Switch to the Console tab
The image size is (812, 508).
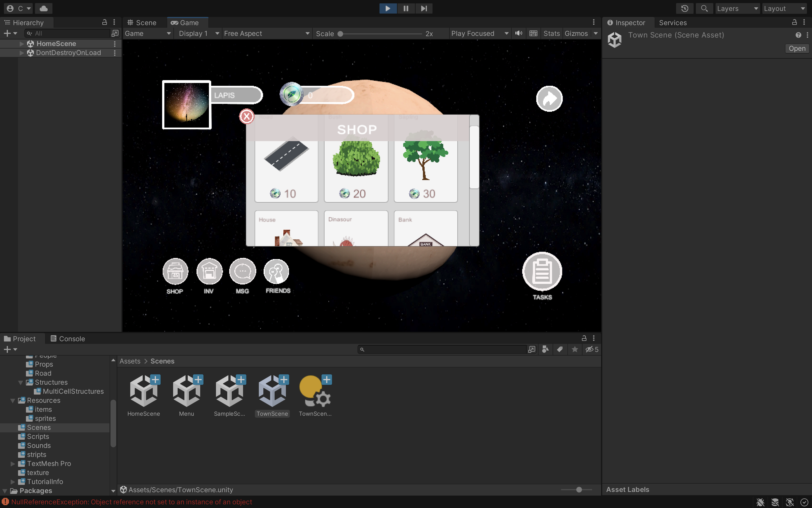[x=68, y=339]
